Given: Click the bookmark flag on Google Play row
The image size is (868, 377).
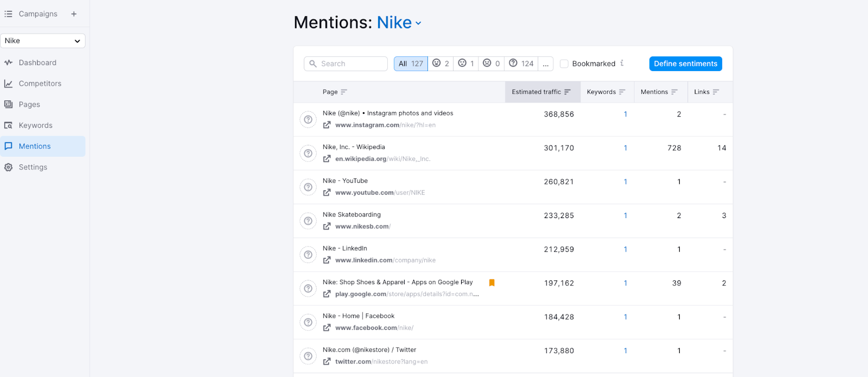Looking at the screenshot, I should [492, 283].
